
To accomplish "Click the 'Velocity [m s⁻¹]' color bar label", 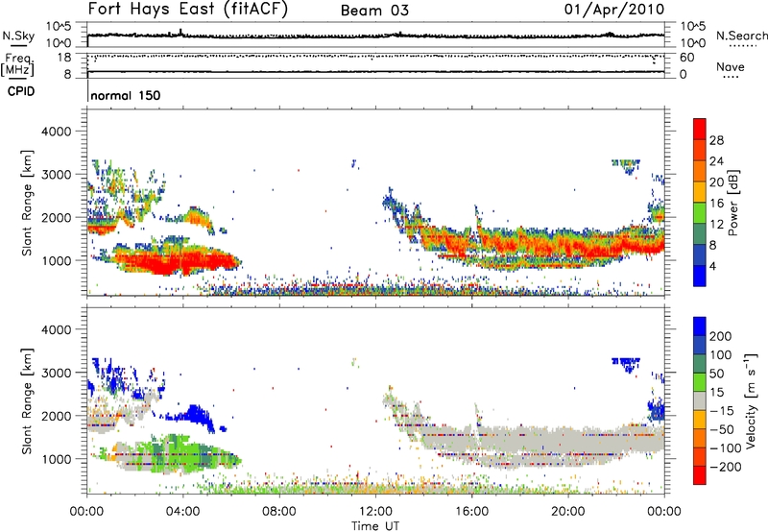I will click(751, 400).
